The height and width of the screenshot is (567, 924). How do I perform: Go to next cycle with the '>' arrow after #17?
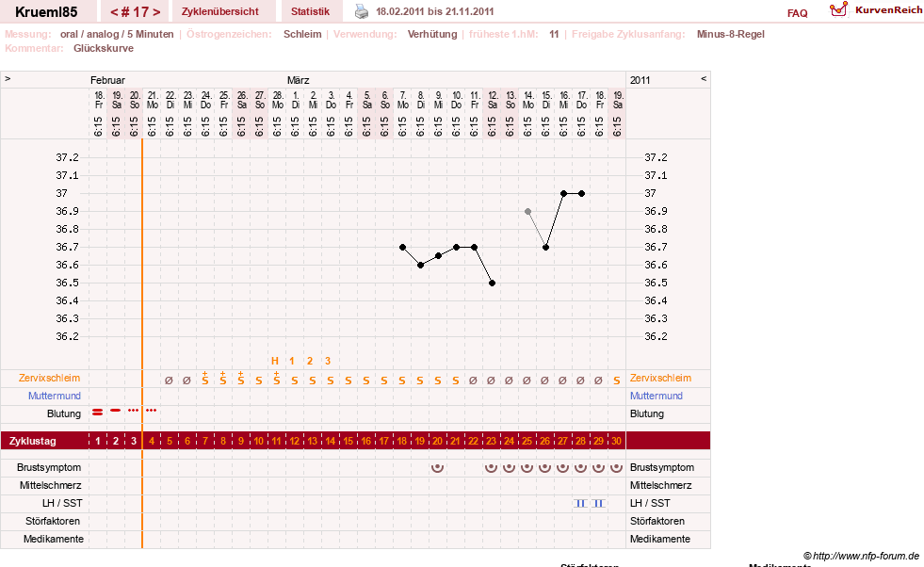pyautogui.click(x=156, y=12)
